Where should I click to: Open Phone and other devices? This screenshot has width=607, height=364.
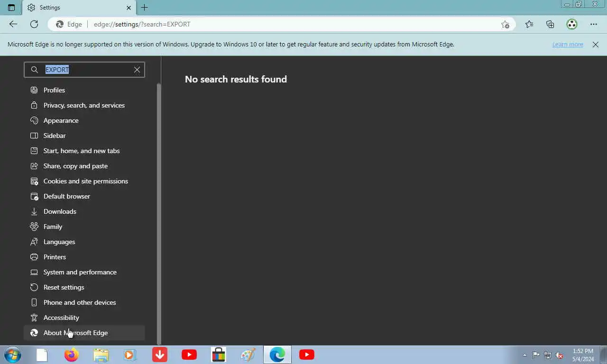tap(84, 302)
